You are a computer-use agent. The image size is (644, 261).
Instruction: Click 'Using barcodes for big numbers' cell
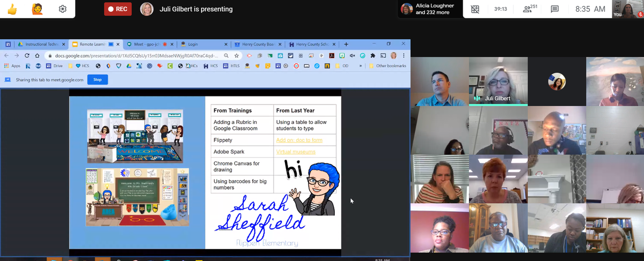(242, 184)
